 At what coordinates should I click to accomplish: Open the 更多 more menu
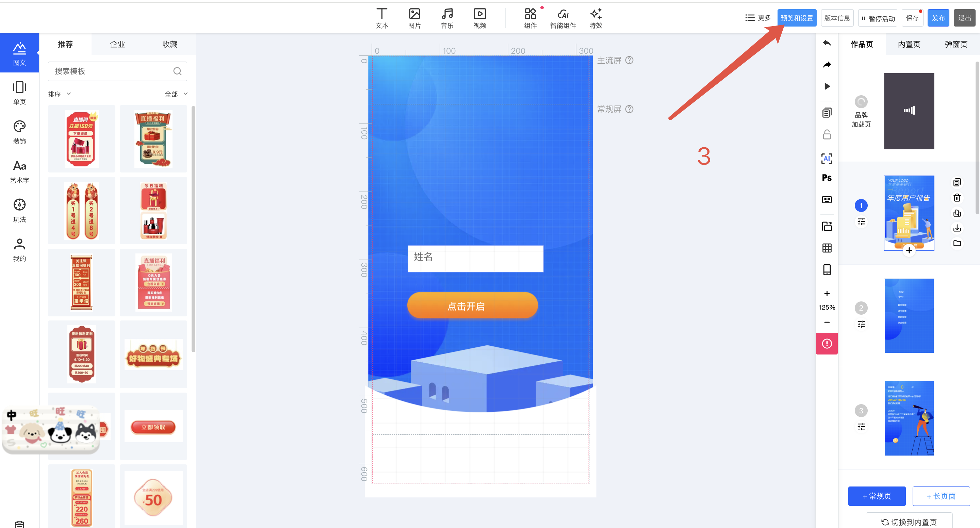point(758,18)
